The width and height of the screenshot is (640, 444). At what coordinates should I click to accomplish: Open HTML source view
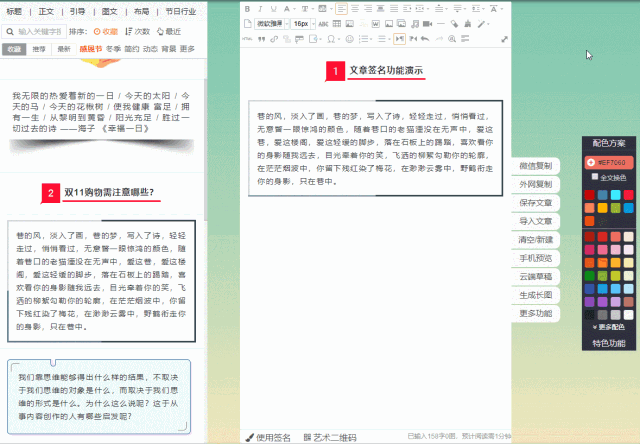pyautogui.click(x=247, y=39)
